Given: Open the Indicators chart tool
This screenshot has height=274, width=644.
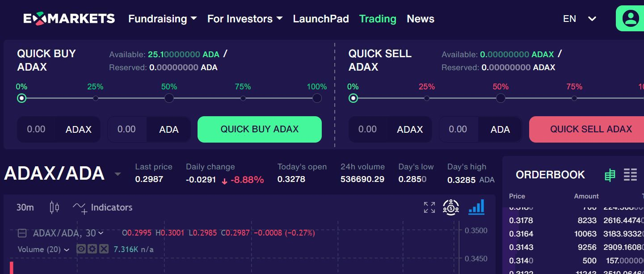Looking at the screenshot, I should pos(102,207).
